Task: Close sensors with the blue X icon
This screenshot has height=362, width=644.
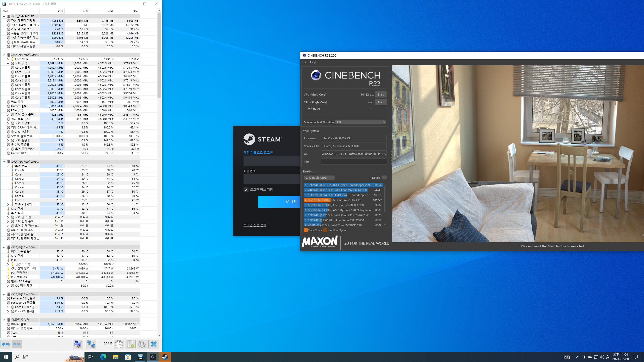Action: [x=153, y=344]
